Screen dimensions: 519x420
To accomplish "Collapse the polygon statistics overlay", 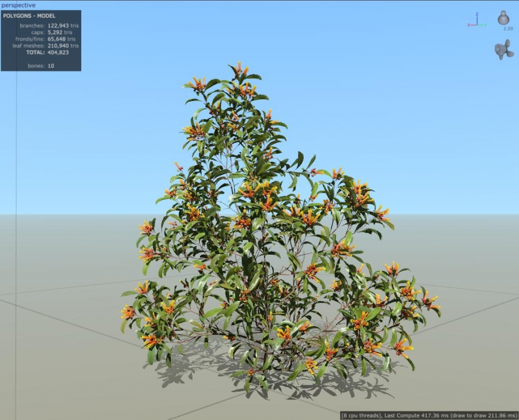I will [x=29, y=16].
